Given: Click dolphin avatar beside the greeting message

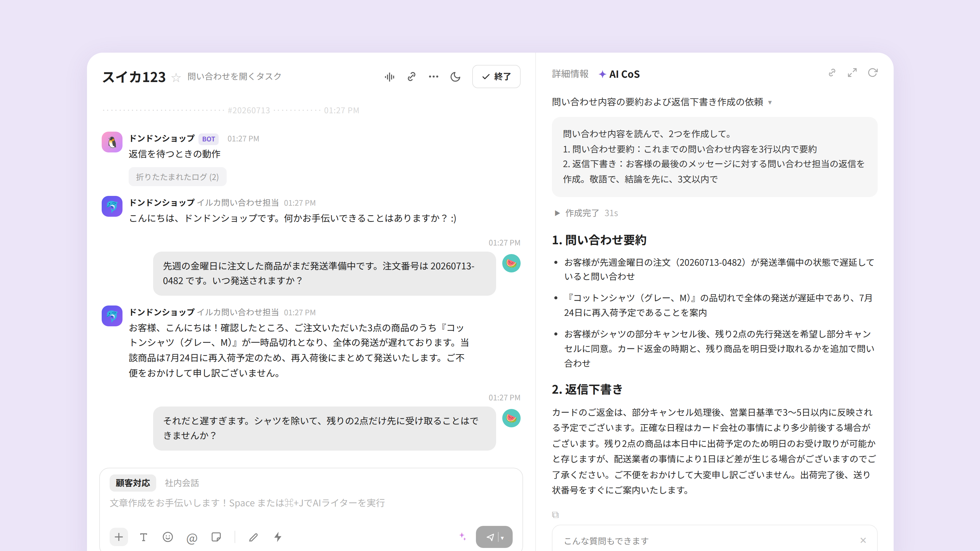Looking at the screenshot, I should pos(112,207).
